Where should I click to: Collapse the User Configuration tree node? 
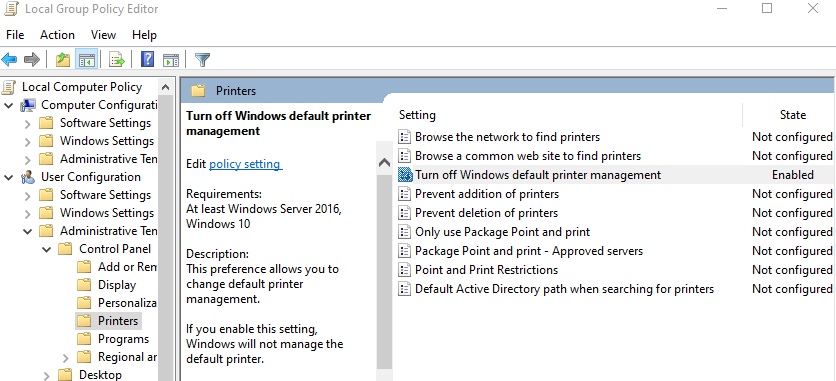(9, 177)
